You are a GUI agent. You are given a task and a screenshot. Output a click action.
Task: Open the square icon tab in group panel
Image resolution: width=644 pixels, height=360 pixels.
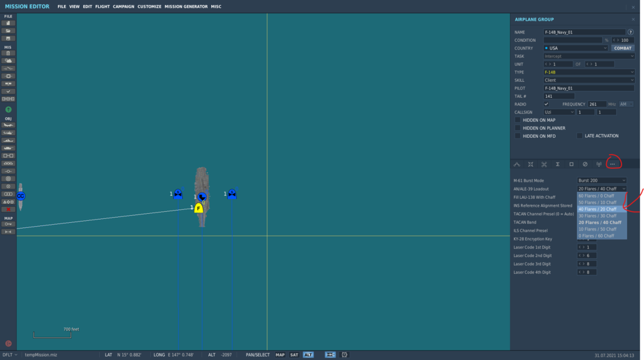click(571, 164)
